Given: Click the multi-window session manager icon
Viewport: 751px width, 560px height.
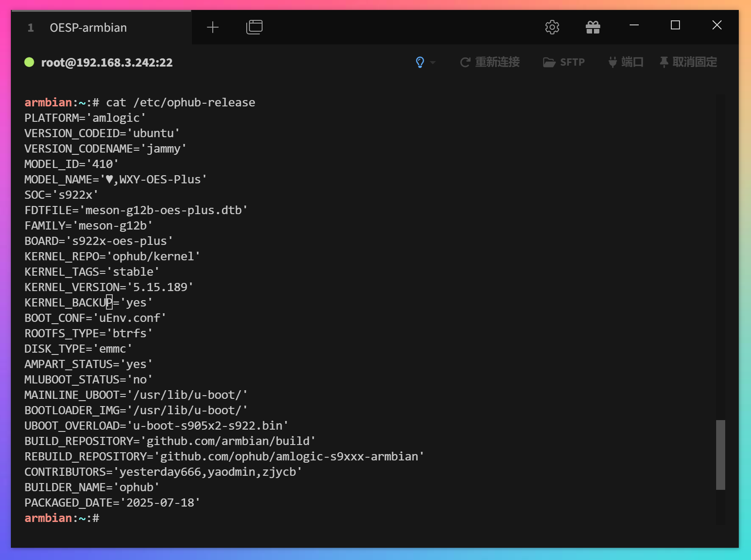Looking at the screenshot, I should coord(254,27).
